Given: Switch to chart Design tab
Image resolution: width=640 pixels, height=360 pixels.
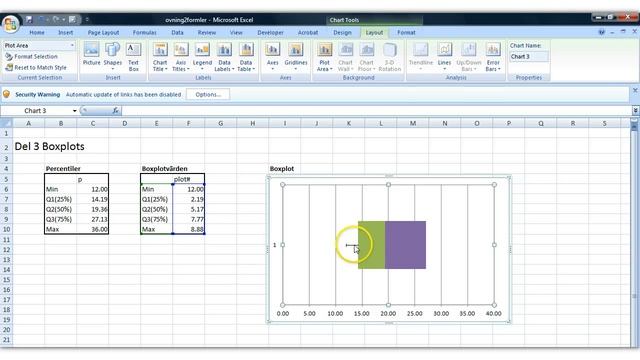Looking at the screenshot, I should [x=342, y=32].
